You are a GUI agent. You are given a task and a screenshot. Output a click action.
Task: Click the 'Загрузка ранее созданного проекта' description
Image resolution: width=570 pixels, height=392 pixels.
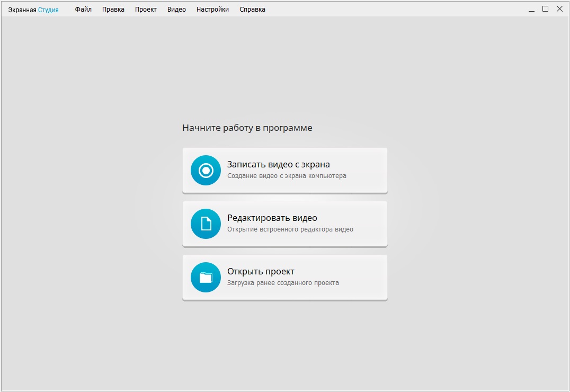pos(283,283)
